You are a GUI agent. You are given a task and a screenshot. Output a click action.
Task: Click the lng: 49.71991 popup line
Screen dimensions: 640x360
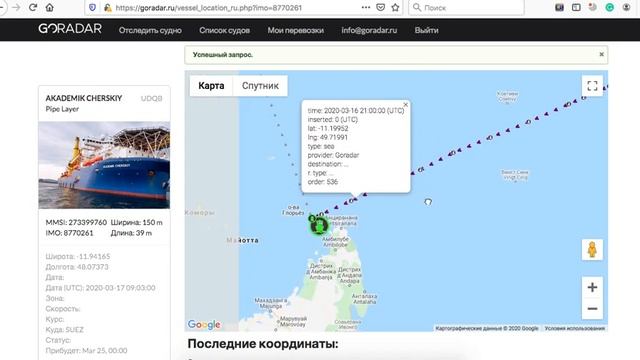328,138
